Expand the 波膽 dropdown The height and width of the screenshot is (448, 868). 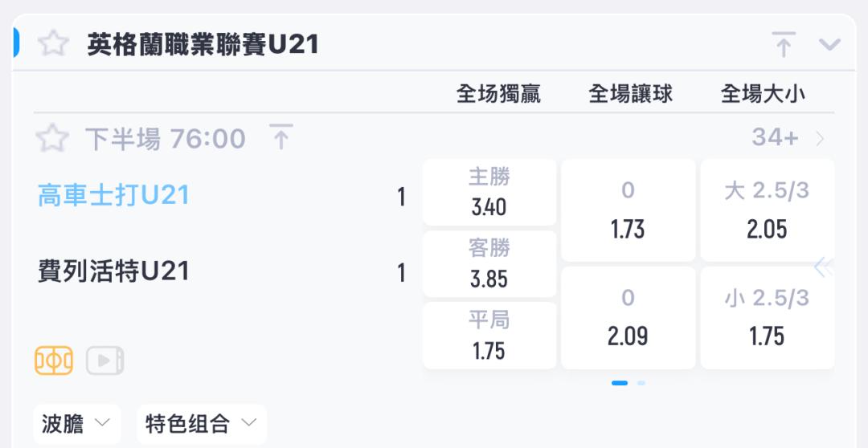pos(76,424)
